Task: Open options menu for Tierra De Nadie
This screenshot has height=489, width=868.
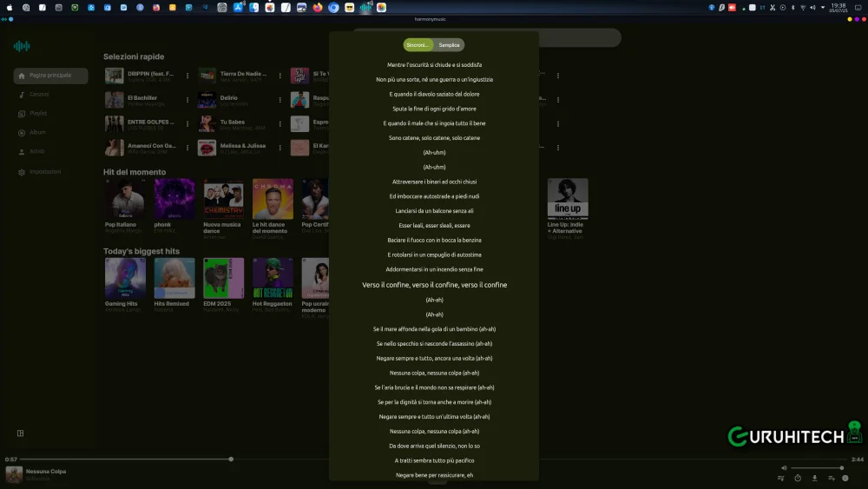Action: tap(279, 76)
